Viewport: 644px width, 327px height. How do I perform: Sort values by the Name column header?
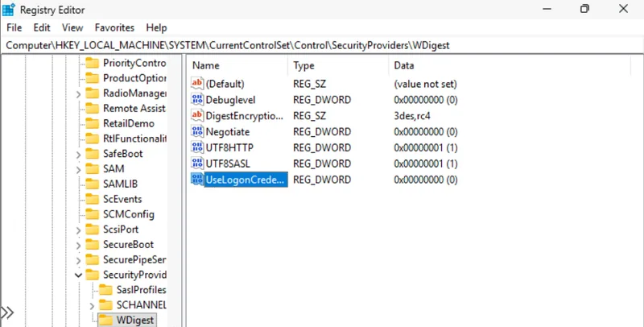[238, 65]
